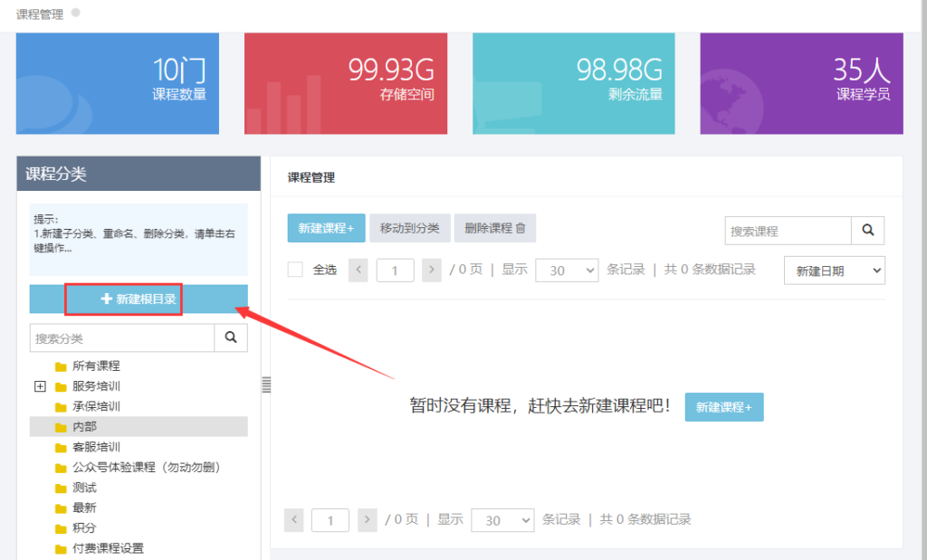927x560 pixels.
Task: Click the folder icon of 积分
Action: (61, 528)
